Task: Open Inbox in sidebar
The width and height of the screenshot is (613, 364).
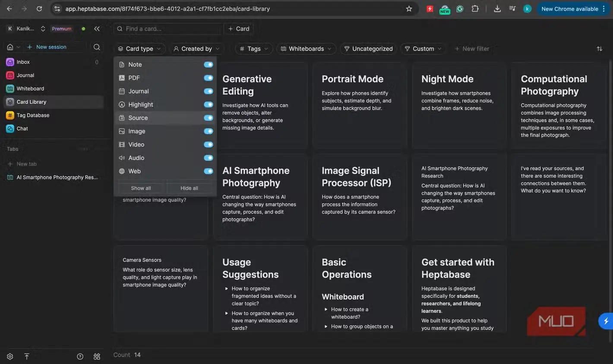Action: pos(53,62)
